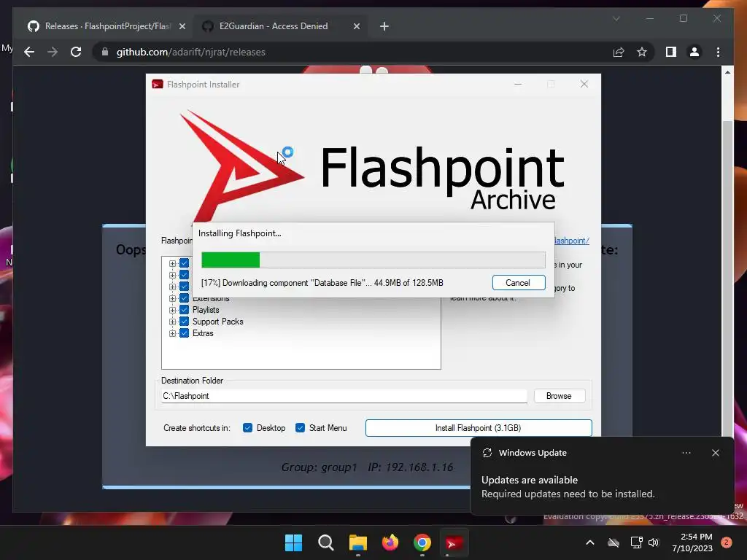Open Chrome three-dot menu
Image resolution: width=747 pixels, height=560 pixels.
[718, 52]
